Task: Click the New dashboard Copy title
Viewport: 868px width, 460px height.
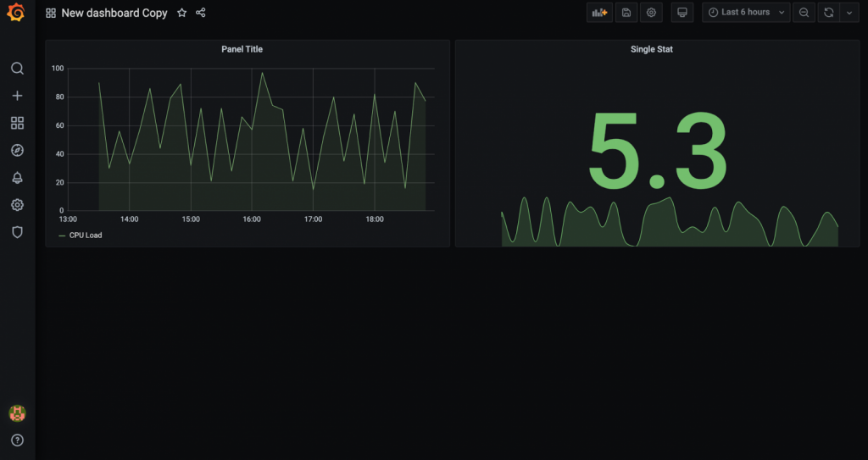Action: click(x=114, y=14)
